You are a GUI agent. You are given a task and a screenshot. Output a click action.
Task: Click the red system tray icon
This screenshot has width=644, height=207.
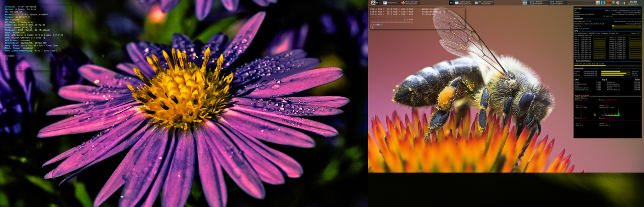608,3
